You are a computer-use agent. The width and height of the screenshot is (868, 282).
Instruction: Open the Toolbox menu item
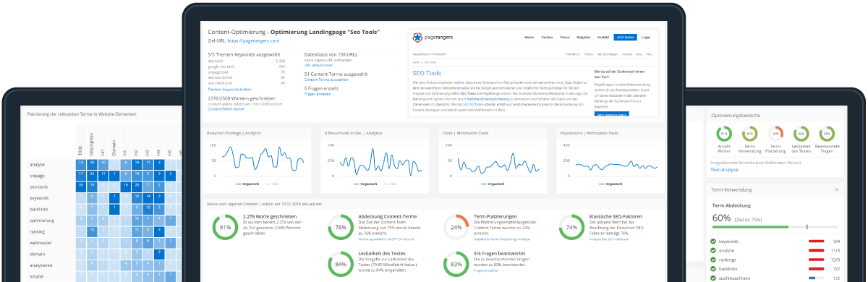click(547, 37)
